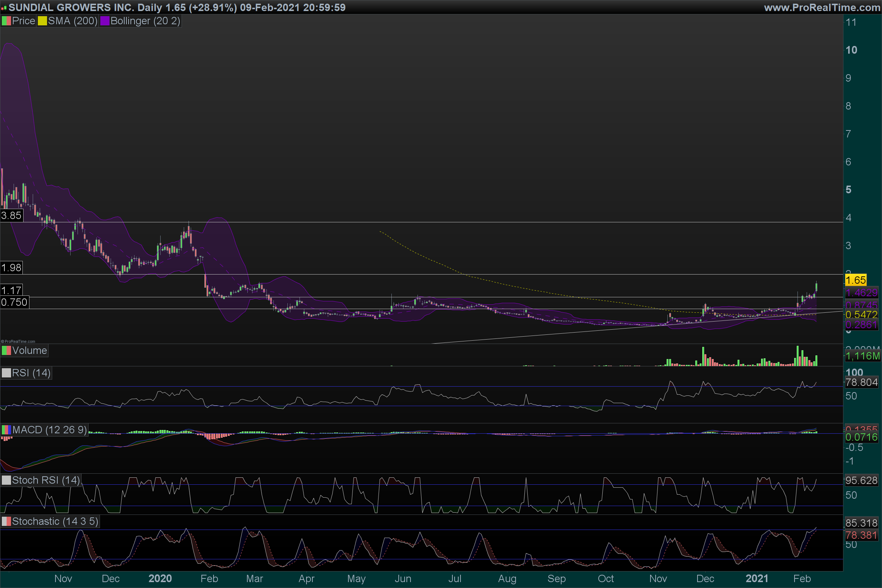The height and width of the screenshot is (588, 882).
Task: Click the Stoch RSI (14) legend icon
Action: point(6,480)
